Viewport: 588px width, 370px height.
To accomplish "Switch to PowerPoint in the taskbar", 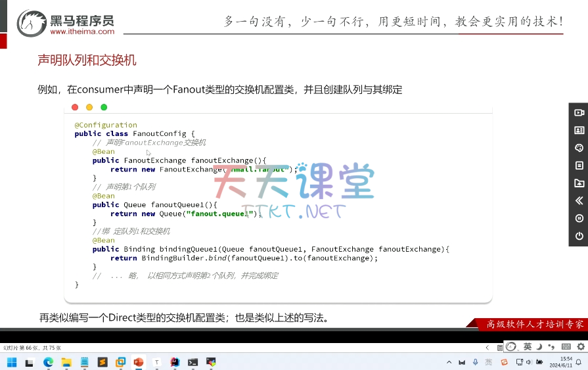I will [x=139, y=362].
